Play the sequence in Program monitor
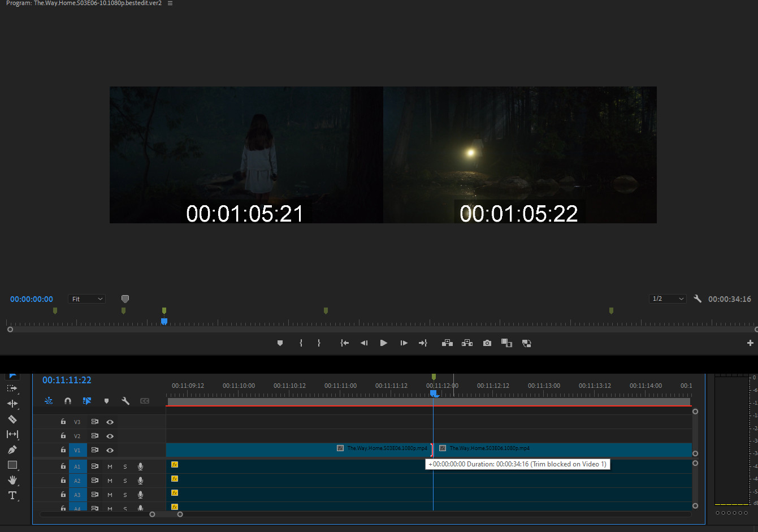 click(384, 343)
